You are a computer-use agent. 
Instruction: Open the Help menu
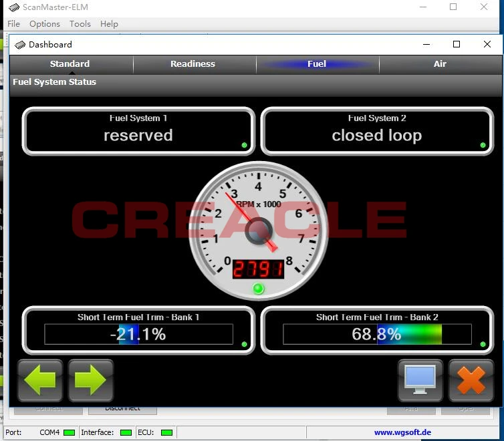[109, 24]
